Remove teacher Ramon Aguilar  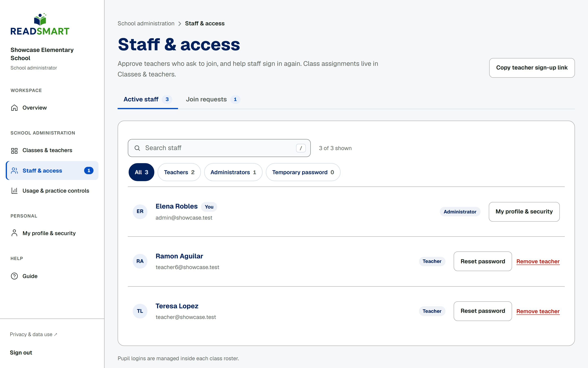[538, 261]
